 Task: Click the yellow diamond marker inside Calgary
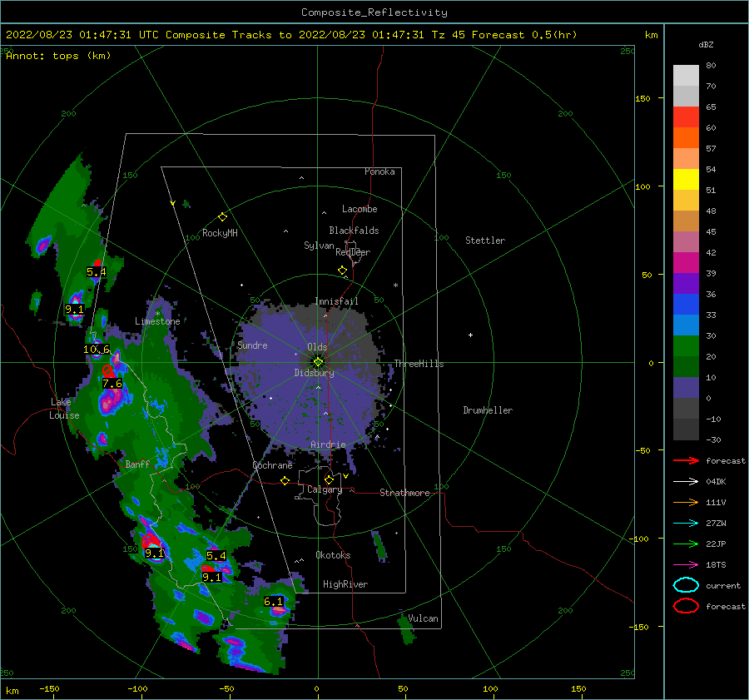coord(329,479)
